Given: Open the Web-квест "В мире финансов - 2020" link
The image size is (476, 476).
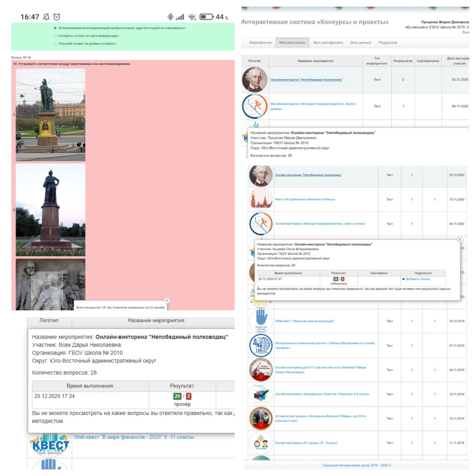Looking at the screenshot, I should pyautogui.click(x=134, y=437).
